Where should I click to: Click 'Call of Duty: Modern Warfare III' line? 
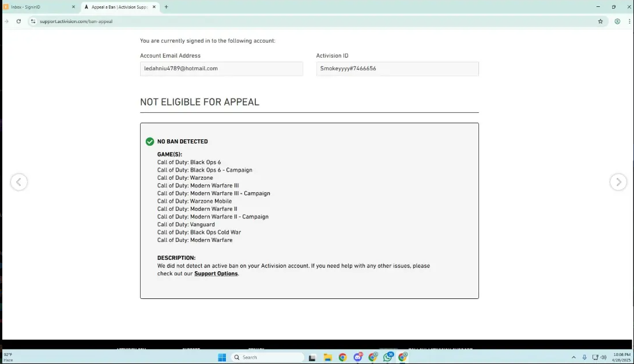198,185
